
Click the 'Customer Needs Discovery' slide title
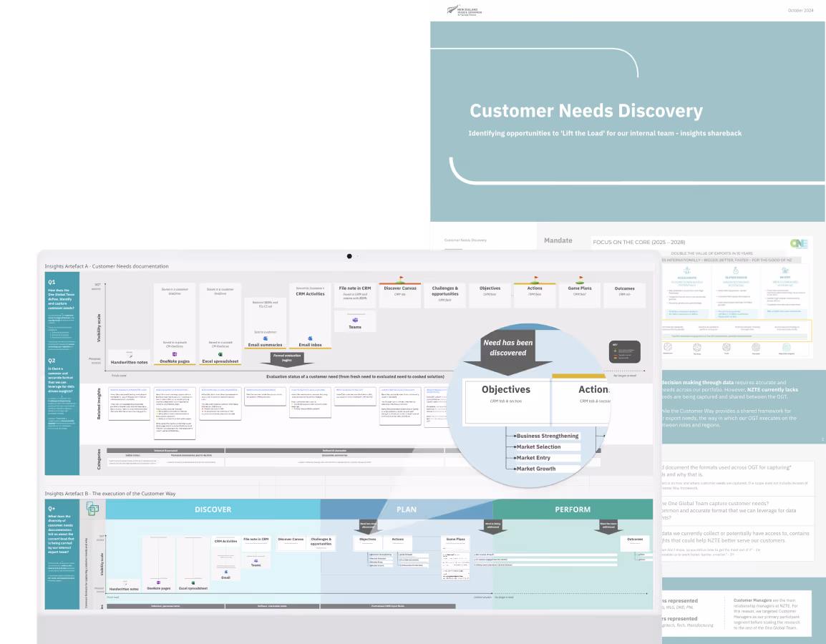[x=586, y=111]
